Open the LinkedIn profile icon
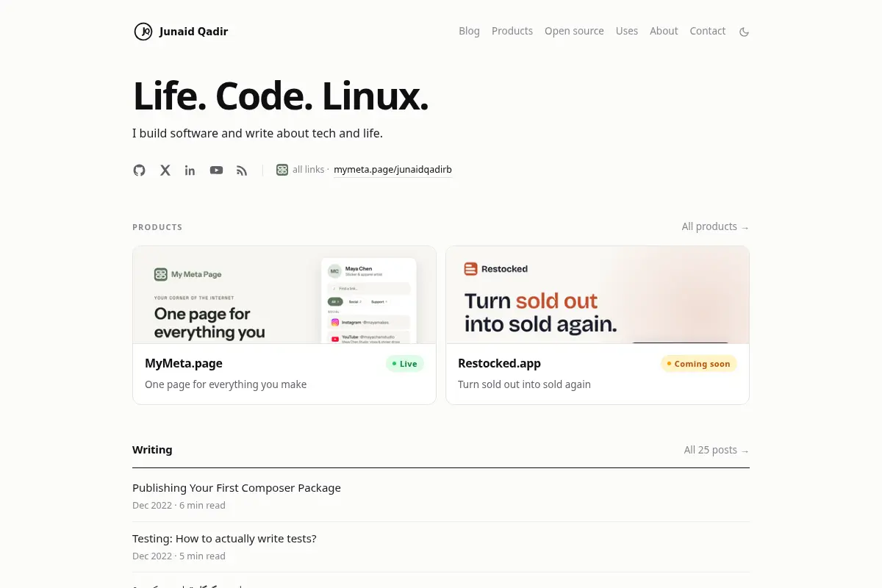This screenshot has height=588, width=882. coord(190,170)
